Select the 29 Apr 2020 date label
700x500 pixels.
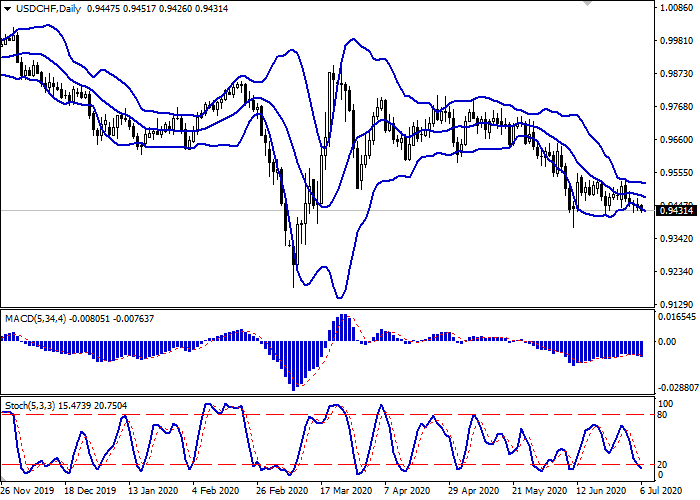click(473, 491)
